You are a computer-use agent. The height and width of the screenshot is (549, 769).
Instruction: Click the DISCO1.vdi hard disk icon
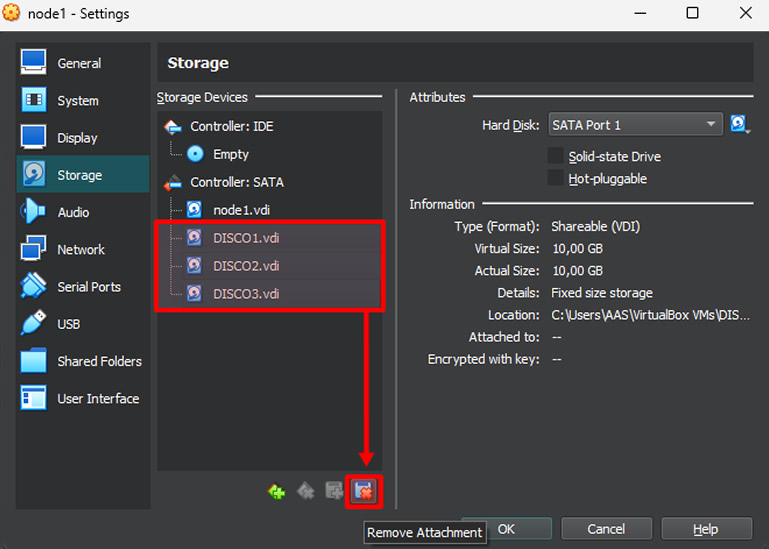(x=194, y=238)
